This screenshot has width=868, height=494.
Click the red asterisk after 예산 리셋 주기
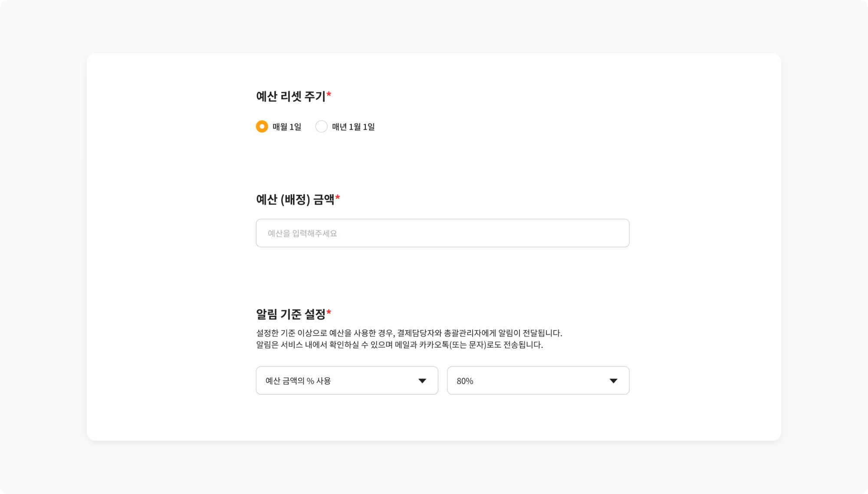(x=329, y=94)
